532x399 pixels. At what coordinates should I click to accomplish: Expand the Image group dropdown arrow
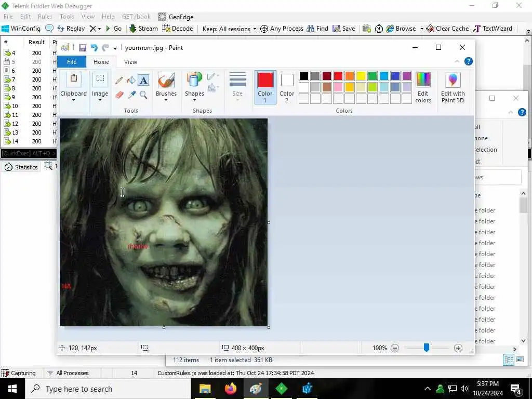(x=100, y=100)
